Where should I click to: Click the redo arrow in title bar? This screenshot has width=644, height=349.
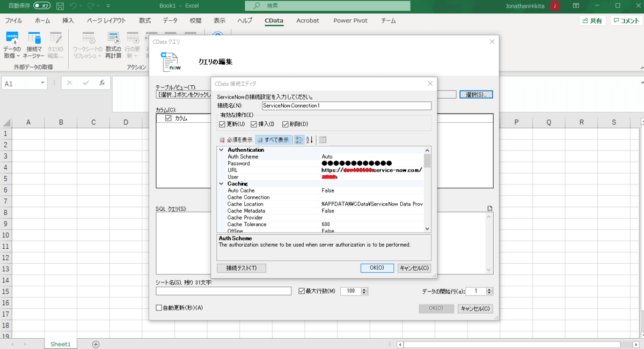(x=91, y=6)
